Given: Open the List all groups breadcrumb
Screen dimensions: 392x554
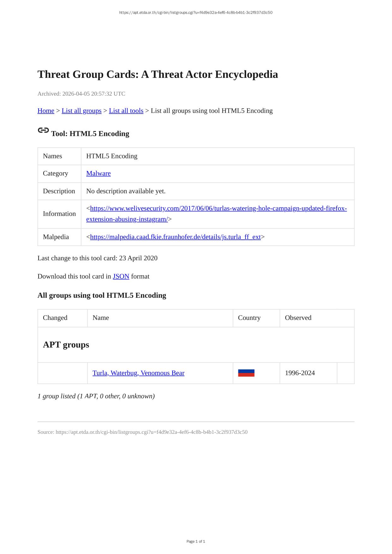Looking at the screenshot, I should click(81, 111).
